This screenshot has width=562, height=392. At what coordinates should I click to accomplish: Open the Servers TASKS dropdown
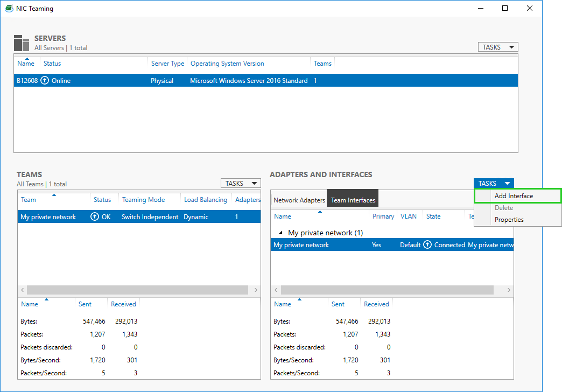[497, 47]
